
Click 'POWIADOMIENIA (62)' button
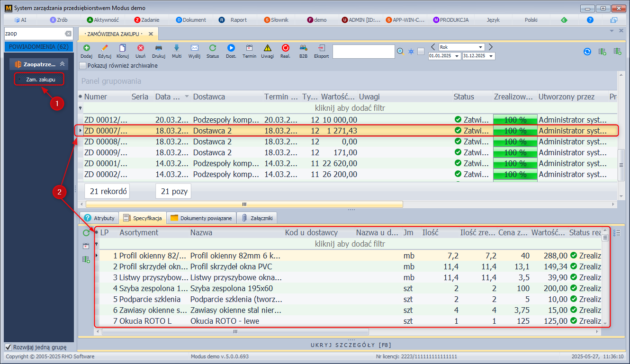(38, 46)
